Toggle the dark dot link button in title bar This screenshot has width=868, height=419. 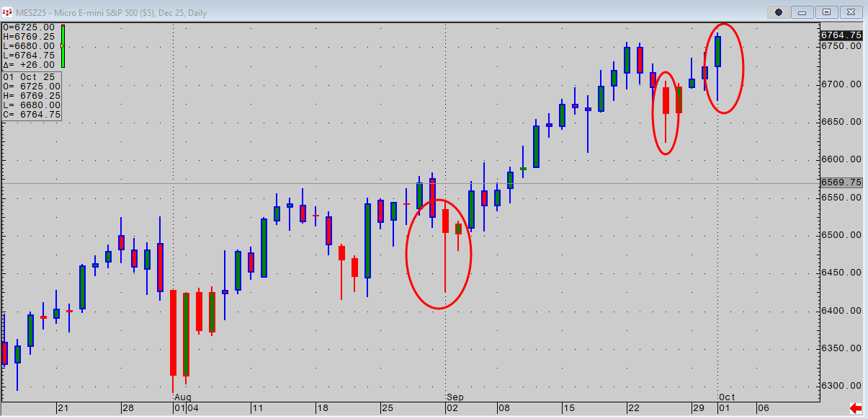pos(779,12)
